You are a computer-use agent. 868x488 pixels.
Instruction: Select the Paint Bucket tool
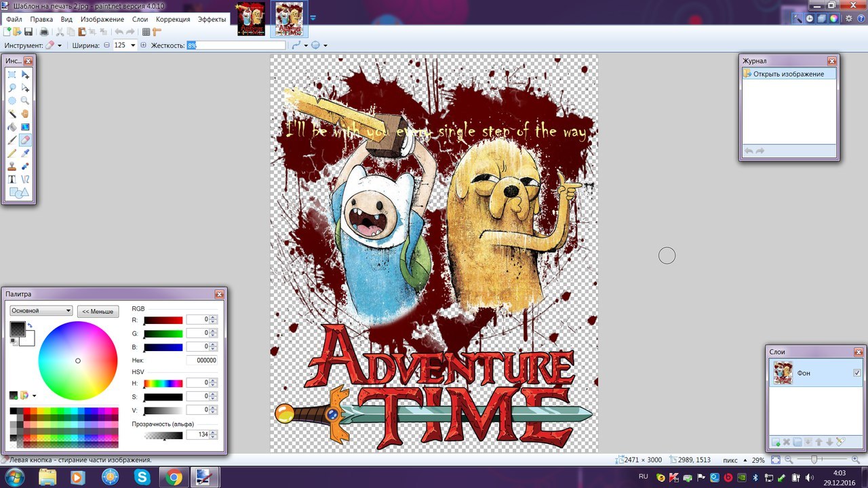(x=12, y=127)
